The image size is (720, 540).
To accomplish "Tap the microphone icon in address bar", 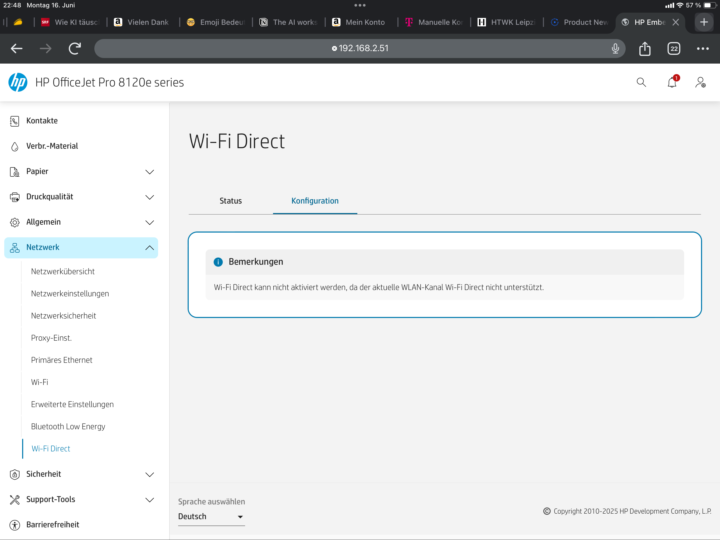I will click(615, 48).
